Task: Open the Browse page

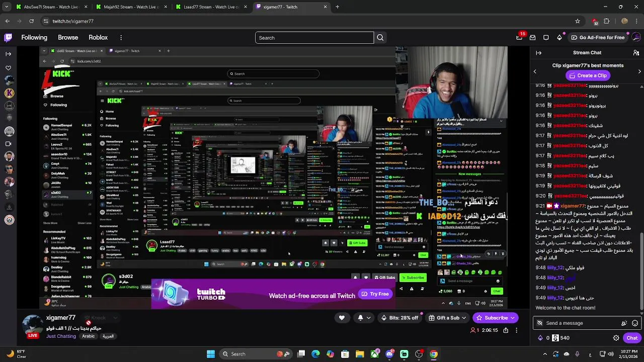Action: (x=68, y=38)
